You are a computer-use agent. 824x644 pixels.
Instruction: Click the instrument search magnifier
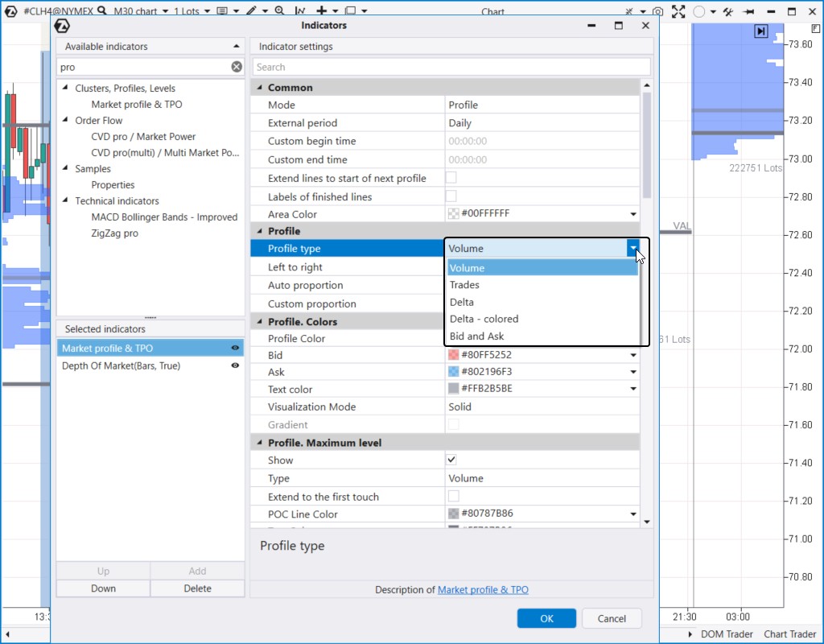click(102, 11)
